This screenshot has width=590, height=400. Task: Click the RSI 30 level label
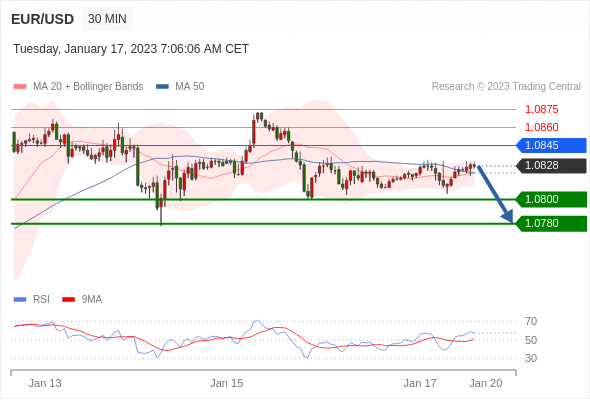click(x=531, y=358)
